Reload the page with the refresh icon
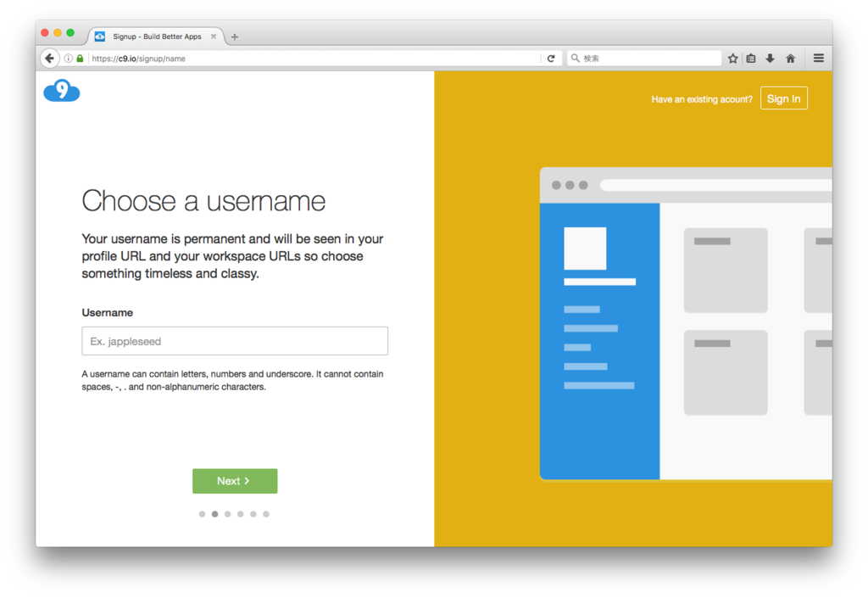 (551, 59)
